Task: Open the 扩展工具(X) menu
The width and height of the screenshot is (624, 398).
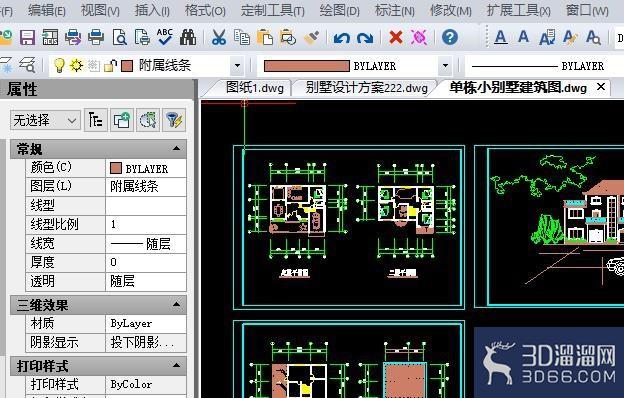Action: click(519, 10)
